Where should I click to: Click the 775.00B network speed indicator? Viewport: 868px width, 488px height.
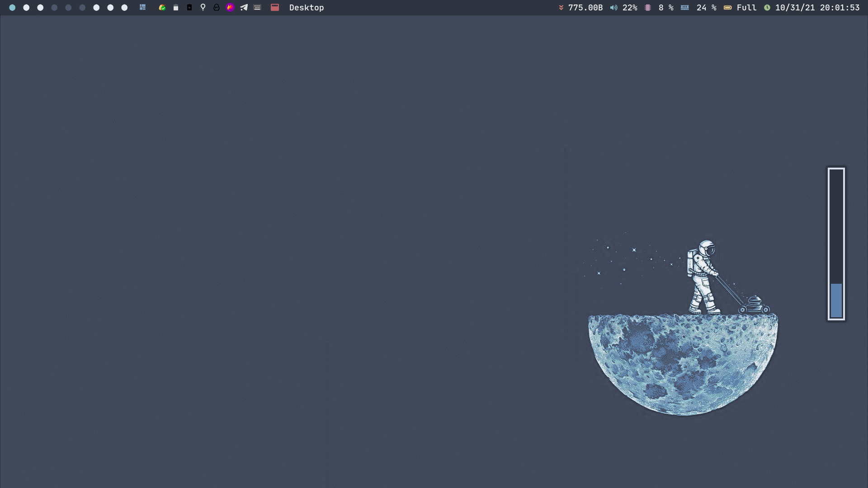point(585,7)
